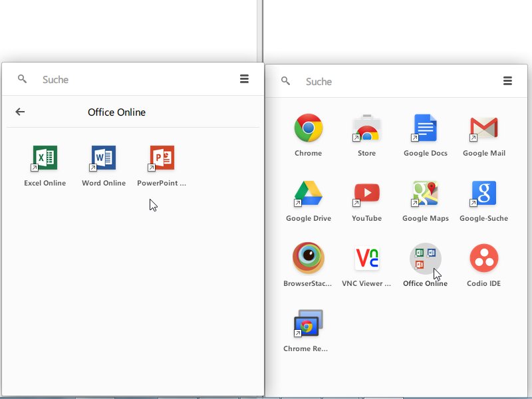532x399 pixels.
Task: Open the Office Online folder in right launcher
Action: tap(426, 259)
